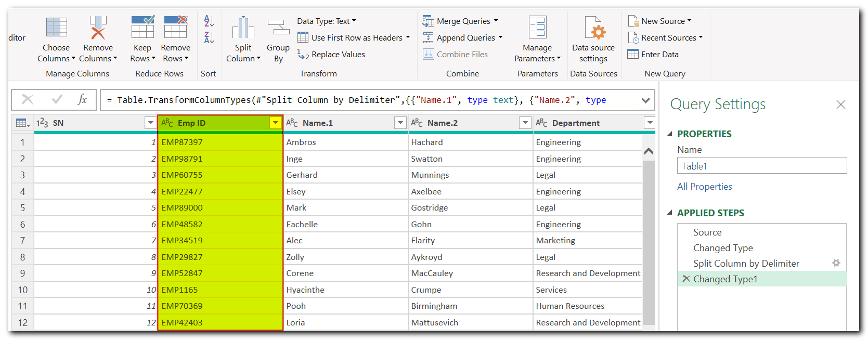Click the Remove Rows icon
Image resolution: width=868 pixels, height=340 pixels.
(175, 27)
